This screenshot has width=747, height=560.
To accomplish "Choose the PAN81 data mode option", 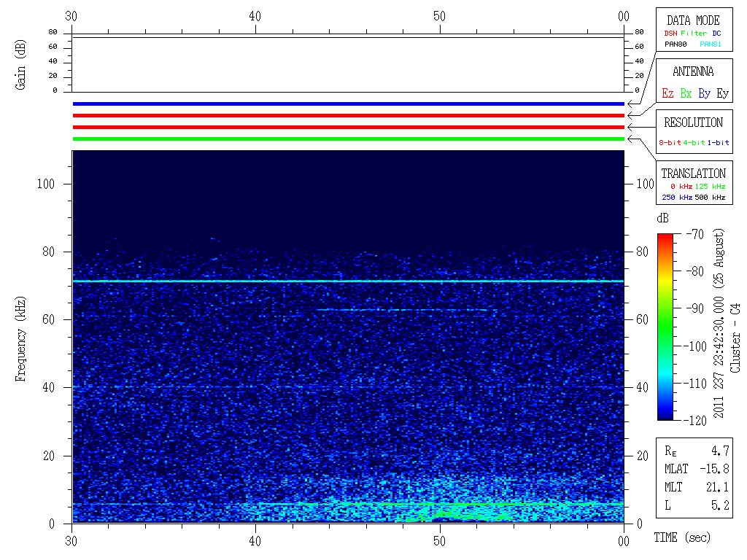I will (x=711, y=44).
